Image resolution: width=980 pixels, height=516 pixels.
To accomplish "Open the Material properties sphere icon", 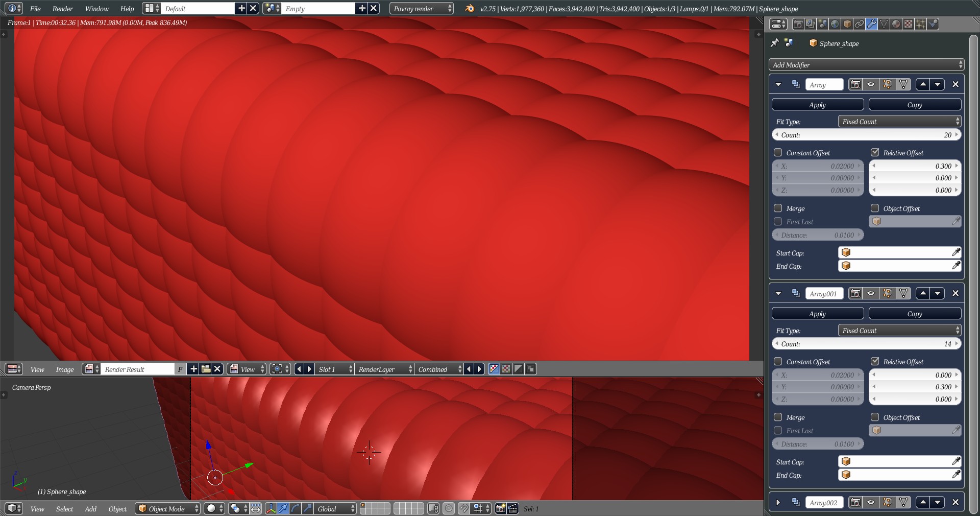I will pyautogui.click(x=896, y=24).
